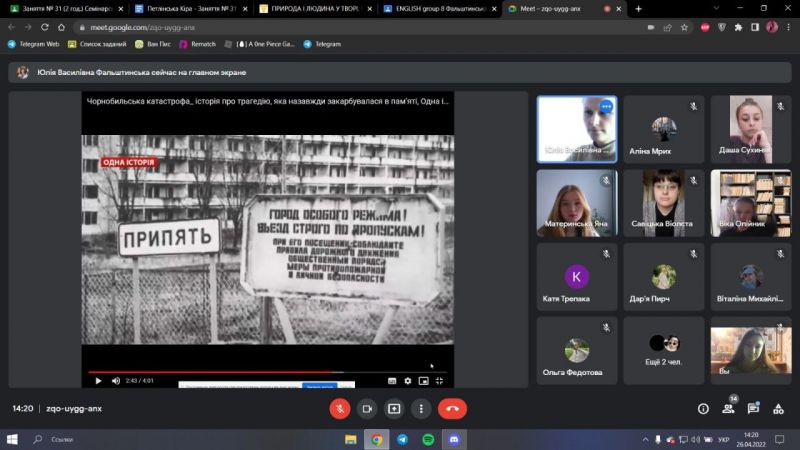Reload the current page

pos(45,27)
